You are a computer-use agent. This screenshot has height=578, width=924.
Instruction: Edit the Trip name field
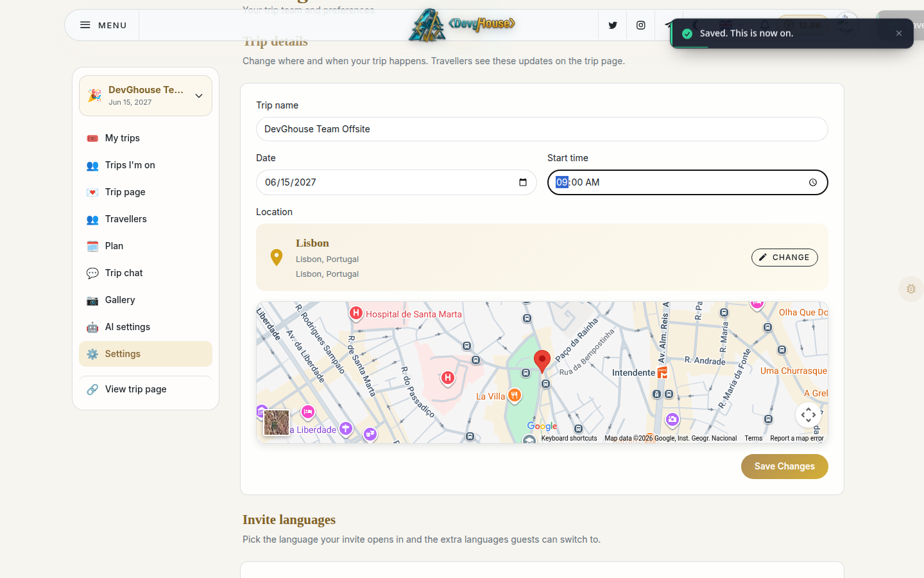tap(542, 129)
